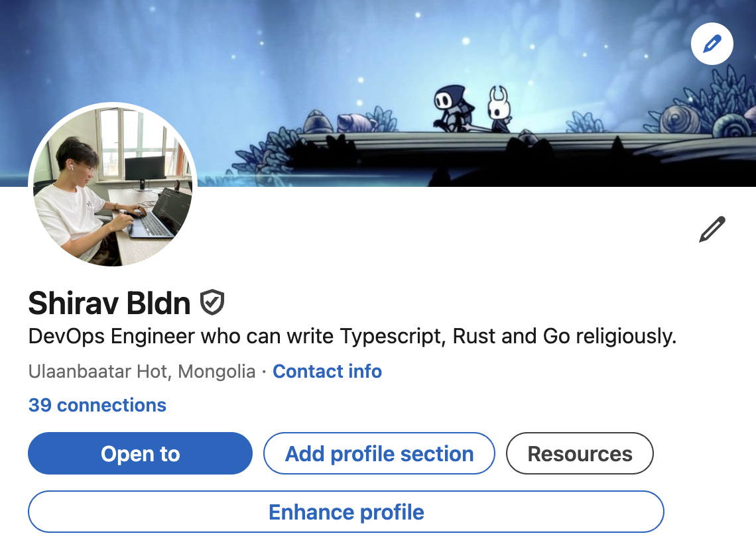Click the desktop monitor in the profile photo
Viewport: 756px width, 558px height.
[144, 170]
